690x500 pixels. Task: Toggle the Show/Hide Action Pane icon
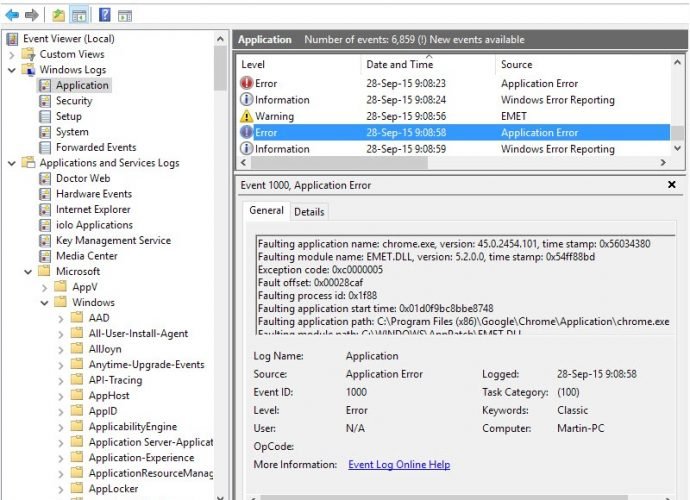click(125, 16)
